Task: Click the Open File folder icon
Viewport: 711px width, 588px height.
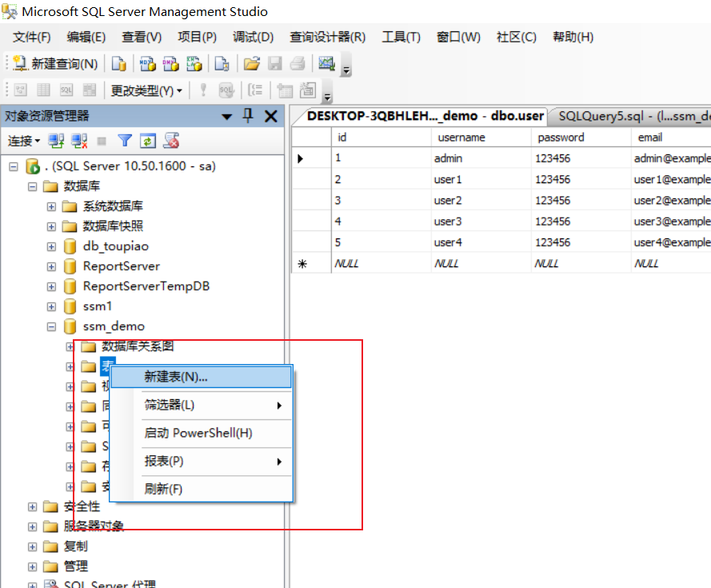Action: tap(252, 63)
